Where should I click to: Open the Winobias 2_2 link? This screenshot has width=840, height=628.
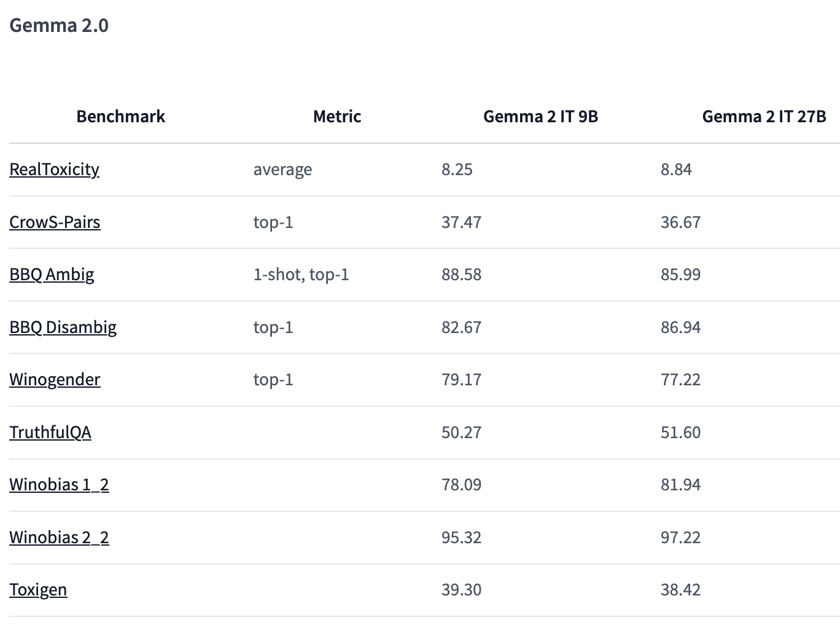[x=59, y=538]
